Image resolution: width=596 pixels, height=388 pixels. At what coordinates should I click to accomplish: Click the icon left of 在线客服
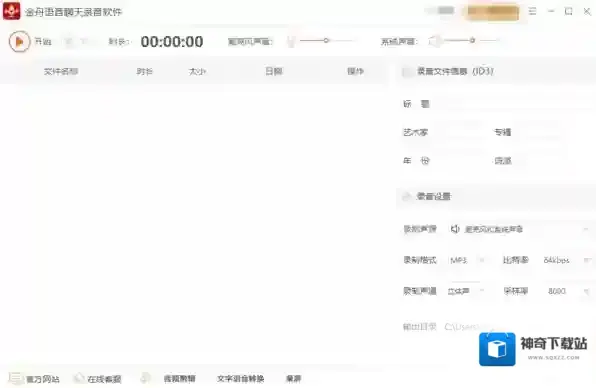pyautogui.click(x=79, y=378)
